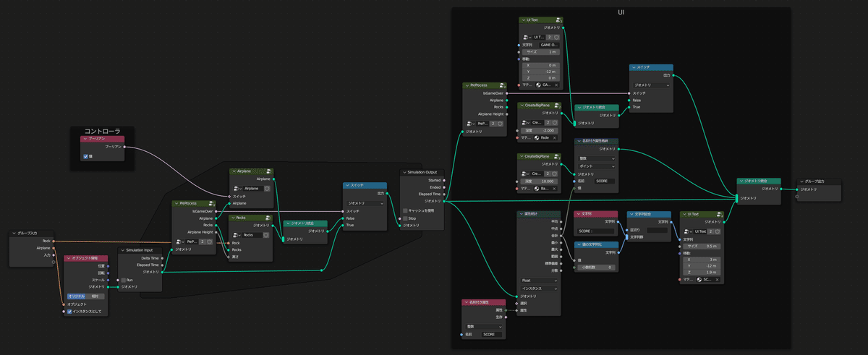The width and height of the screenshot is (868, 355).
Task: Clear the Ba... material using the X icon
Action: 555,189
